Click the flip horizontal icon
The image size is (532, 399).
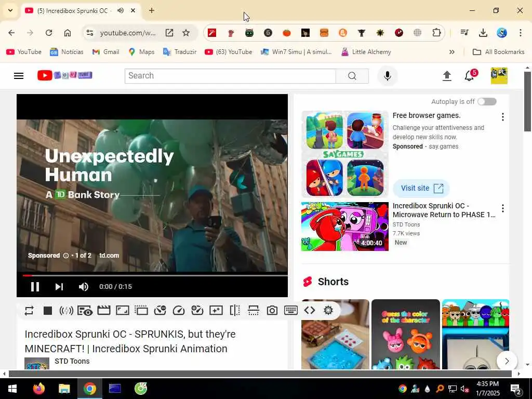[x=235, y=311]
